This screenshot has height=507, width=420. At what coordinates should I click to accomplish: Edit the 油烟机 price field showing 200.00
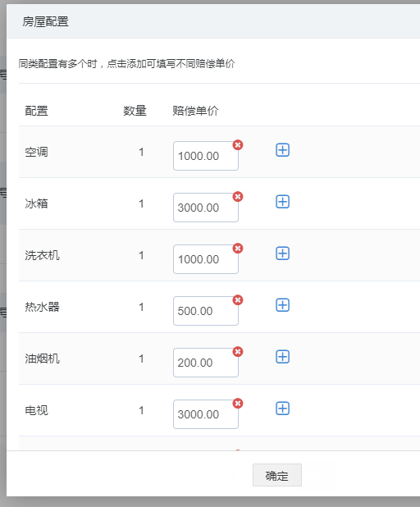click(x=206, y=363)
